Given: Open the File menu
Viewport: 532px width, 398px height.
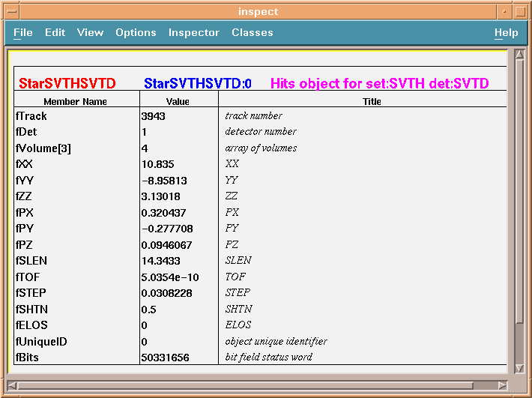Looking at the screenshot, I should click(23, 33).
